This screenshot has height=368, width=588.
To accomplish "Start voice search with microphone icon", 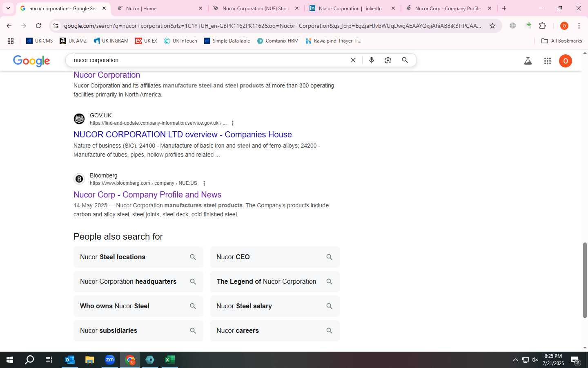I will point(372,60).
